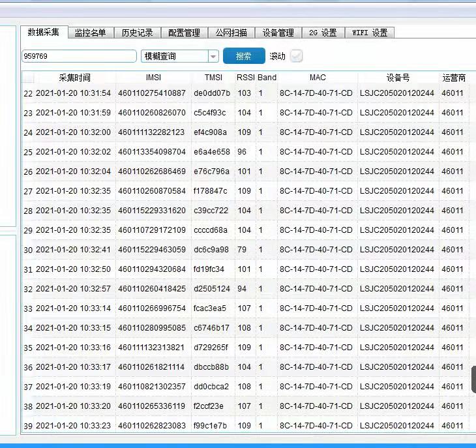The image size is (476, 448).
Task: Select the 公网扫描 tab
Action: 231,33
